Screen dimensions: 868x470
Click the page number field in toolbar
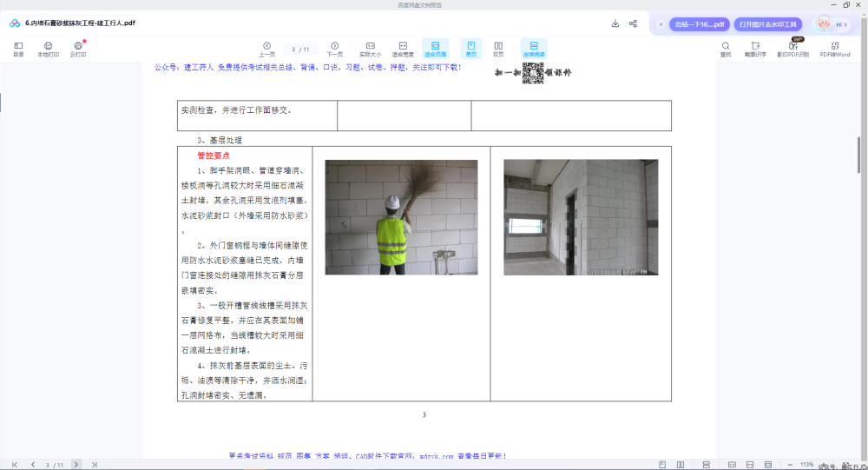pyautogui.click(x=300, y=50)
